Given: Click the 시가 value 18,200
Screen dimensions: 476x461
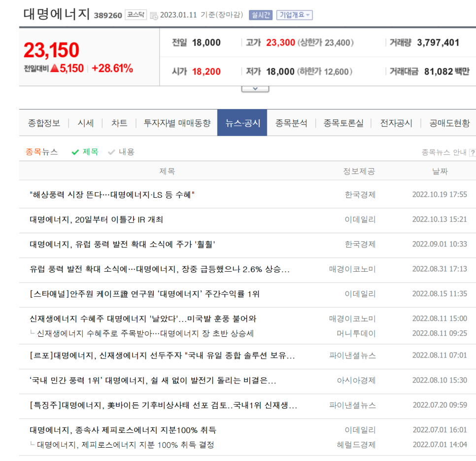Looking at the screenshot, I should click(206, 71).
